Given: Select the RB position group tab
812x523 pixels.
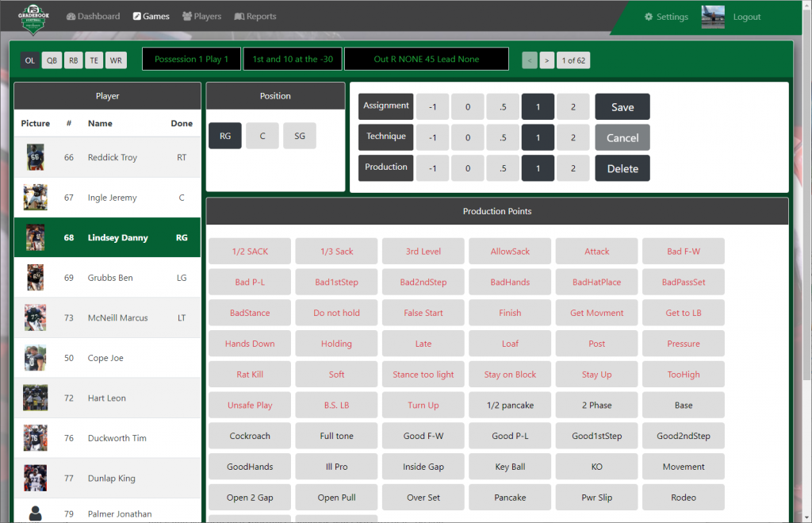Looking at the screenshot, I should tap(74, 60).
